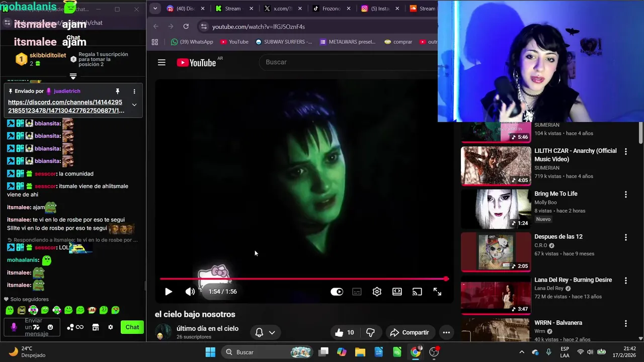644x362 pixels.
Task: Close the x.com tab
Action: click(299, 9)
